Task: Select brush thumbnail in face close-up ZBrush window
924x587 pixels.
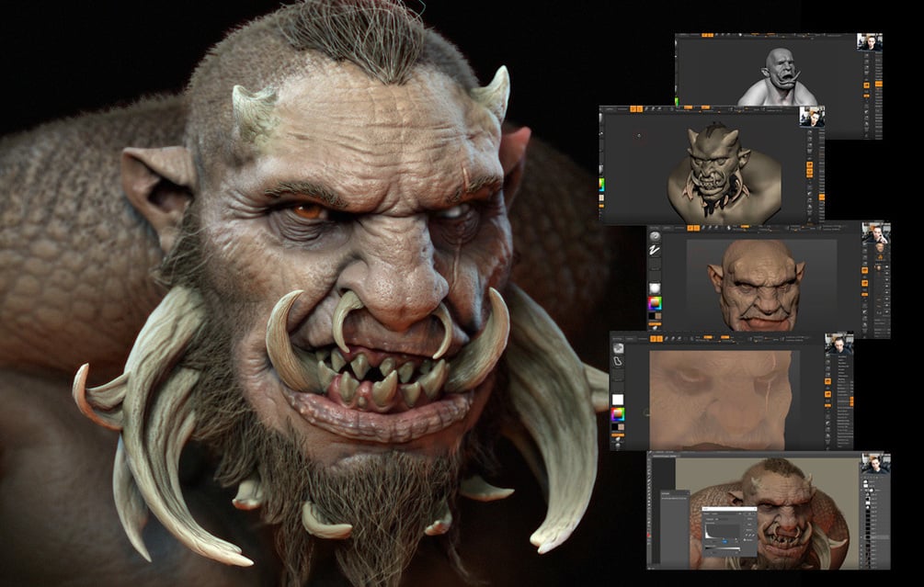Action: click(618, 348)
